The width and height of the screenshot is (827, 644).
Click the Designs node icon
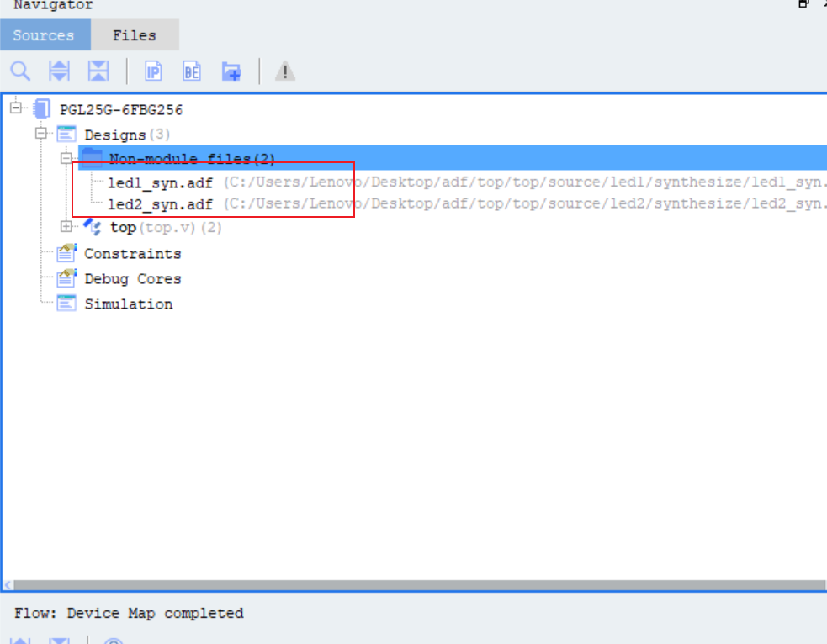pos(67,135)
